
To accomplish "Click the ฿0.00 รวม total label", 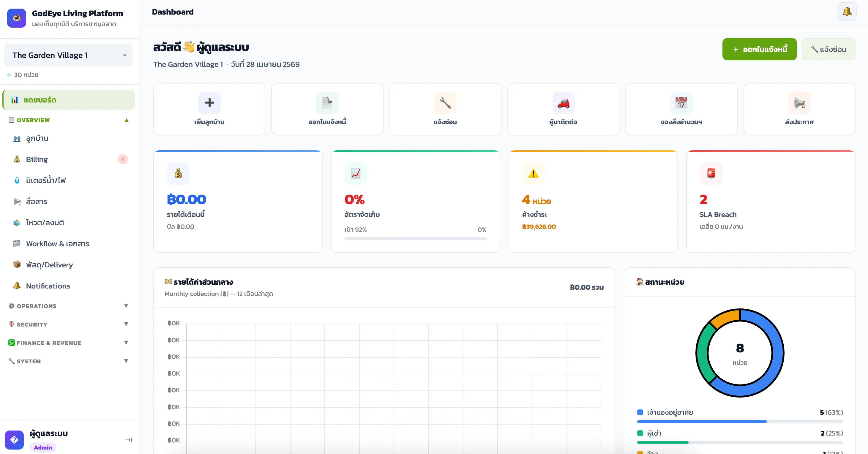I will 587,287.
